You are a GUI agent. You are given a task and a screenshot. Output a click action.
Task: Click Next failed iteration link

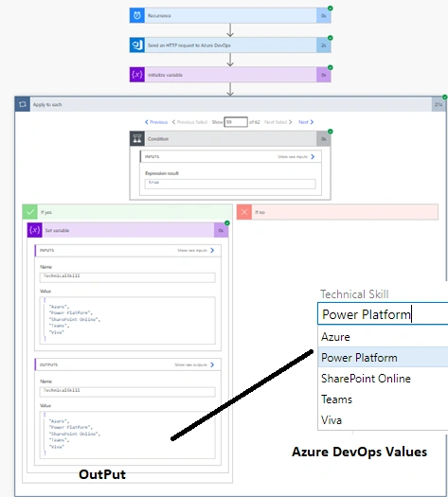pyautogui.click(x=278, y=122)
